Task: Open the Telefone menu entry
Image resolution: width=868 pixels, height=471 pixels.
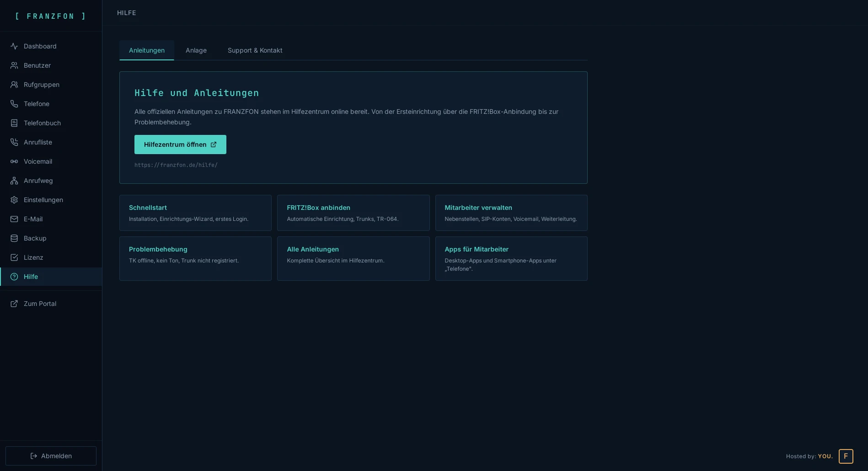Action: pyautogui.click(x=37, y=104)
